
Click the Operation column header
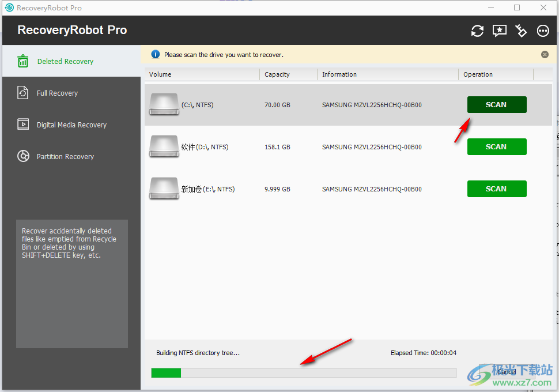coord(496,74)
